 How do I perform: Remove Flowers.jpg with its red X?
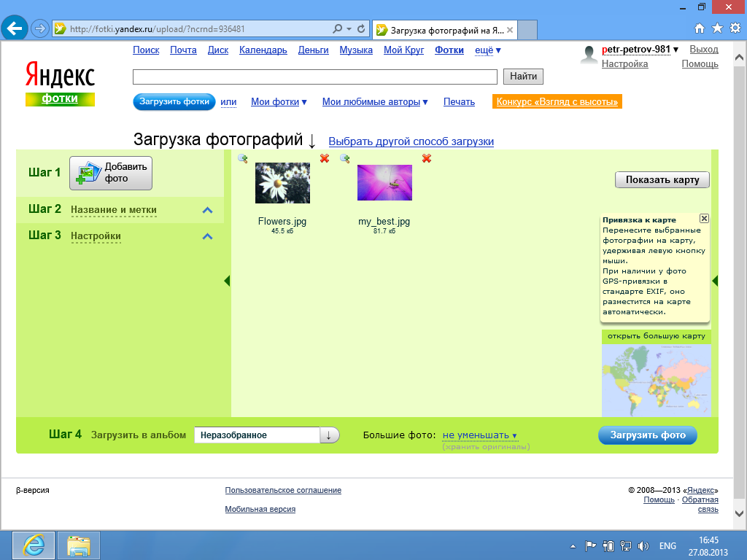click(x=325, y=158)
